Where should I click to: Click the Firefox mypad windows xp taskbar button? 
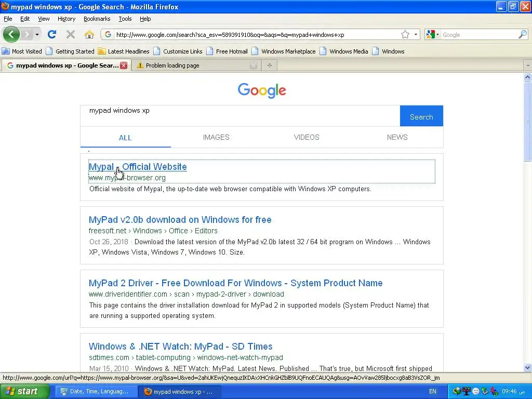(x=180, y=392)
